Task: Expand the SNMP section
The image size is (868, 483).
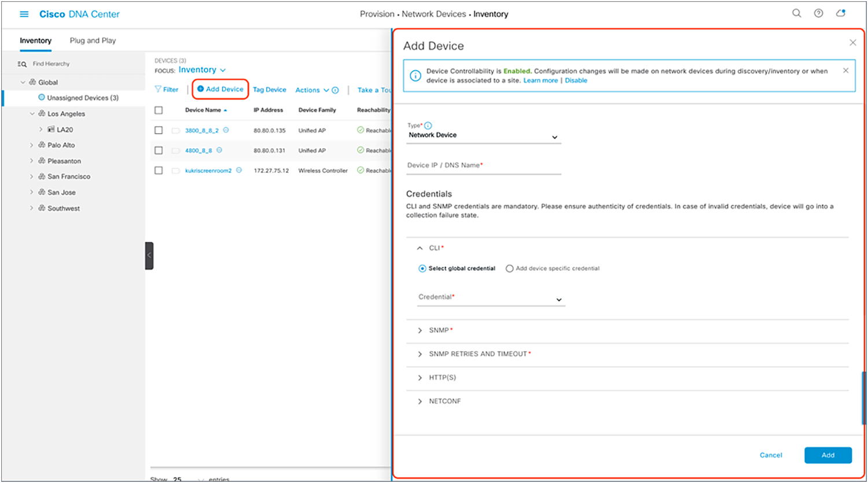Action: point(420,330)
